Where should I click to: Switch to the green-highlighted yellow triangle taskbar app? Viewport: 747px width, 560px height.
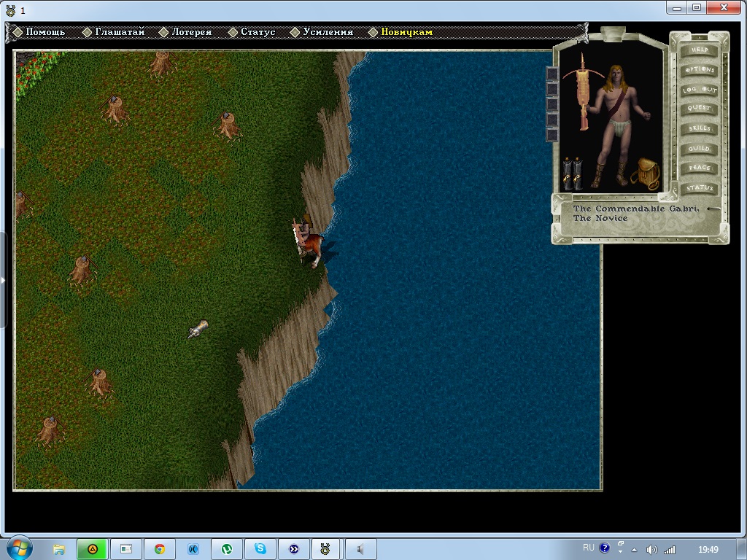tap(93, 549)
